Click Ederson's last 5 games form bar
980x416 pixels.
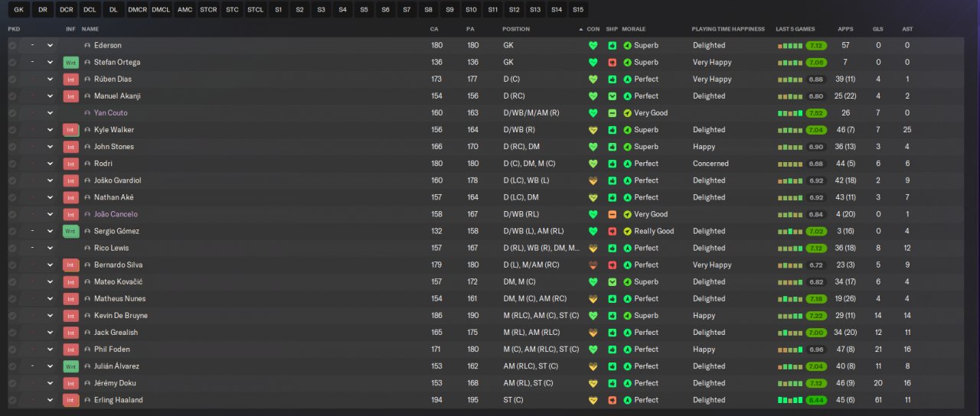coord(789,46)
